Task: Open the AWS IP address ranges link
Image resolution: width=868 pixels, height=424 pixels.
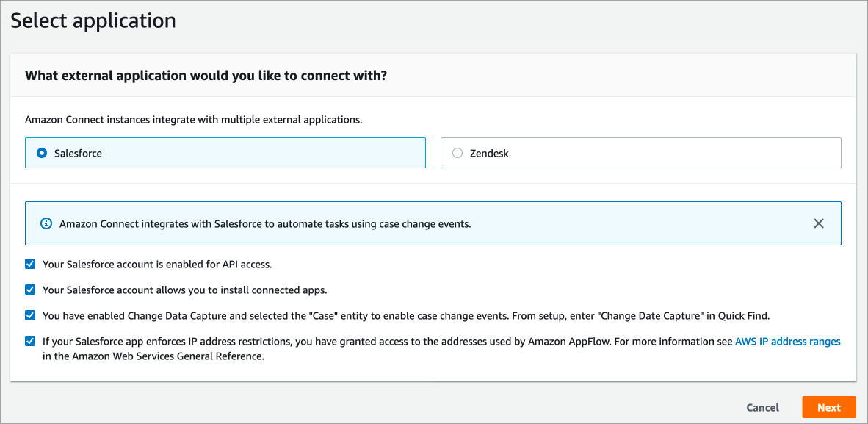Action: [787, 342]
